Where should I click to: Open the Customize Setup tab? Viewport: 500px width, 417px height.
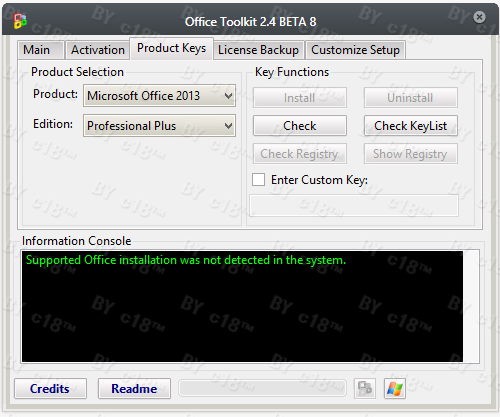355,50
